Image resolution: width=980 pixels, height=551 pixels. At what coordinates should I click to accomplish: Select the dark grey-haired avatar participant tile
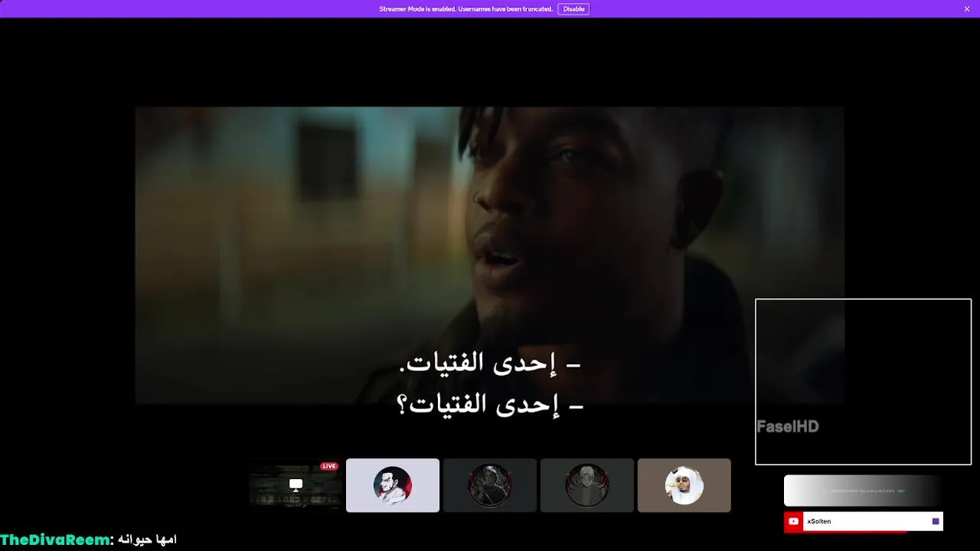[x=587, y=485]
